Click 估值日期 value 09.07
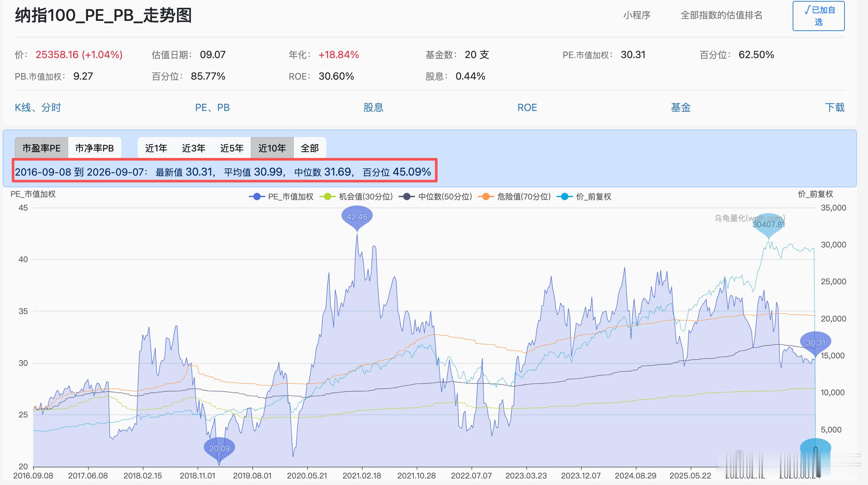The image size is (868, 485). tap(213, 55)
